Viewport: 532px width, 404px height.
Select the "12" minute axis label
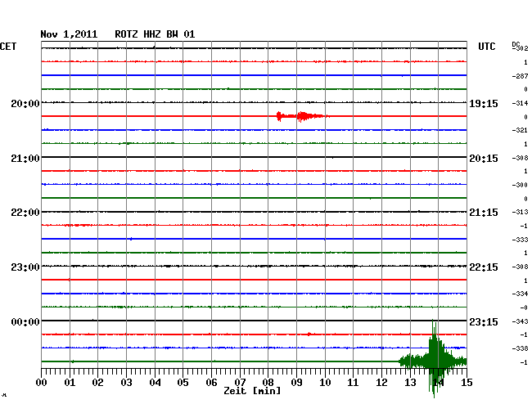click(x=381, y=383)
